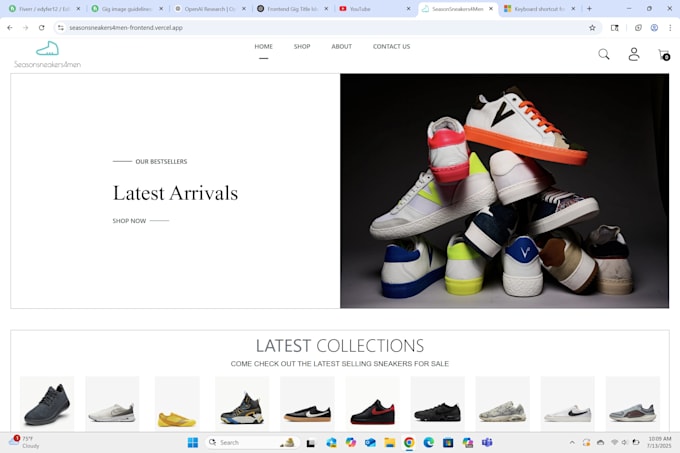Viewport: 680px width, 453px height.
Task: Open the user account profile icon
Action: pyautogui.click(x=634, y=54)
